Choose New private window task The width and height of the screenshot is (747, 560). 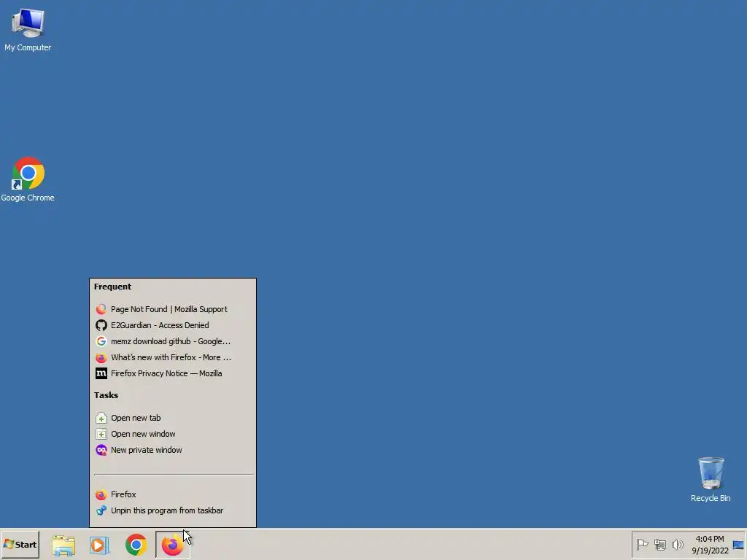172,450
